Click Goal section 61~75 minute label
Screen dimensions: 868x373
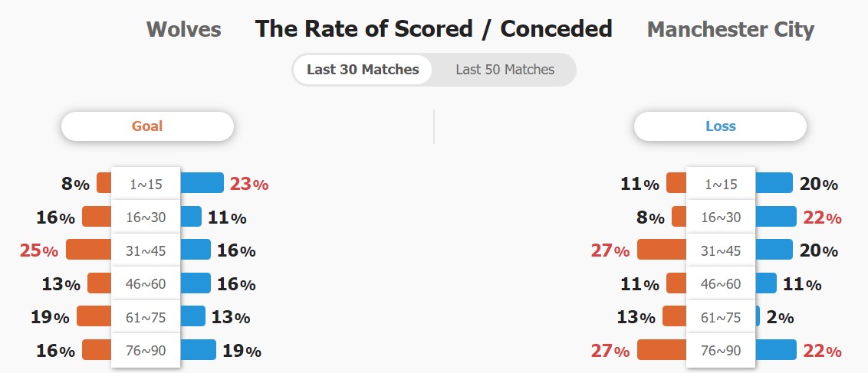146,317
